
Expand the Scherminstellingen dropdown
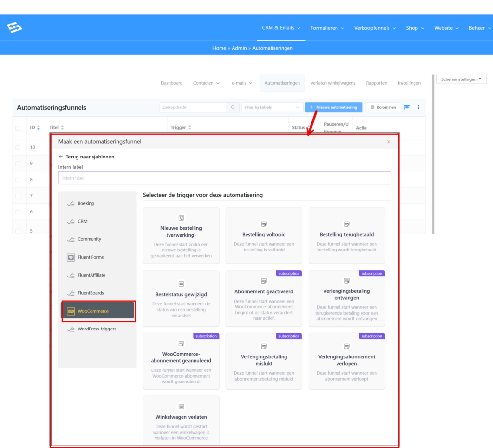coord(461,79)
